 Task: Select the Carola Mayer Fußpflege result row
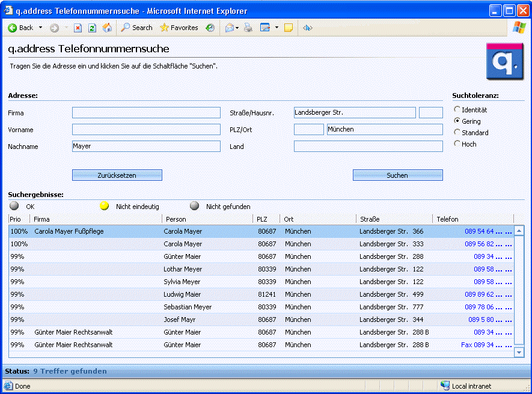(261, 231)
